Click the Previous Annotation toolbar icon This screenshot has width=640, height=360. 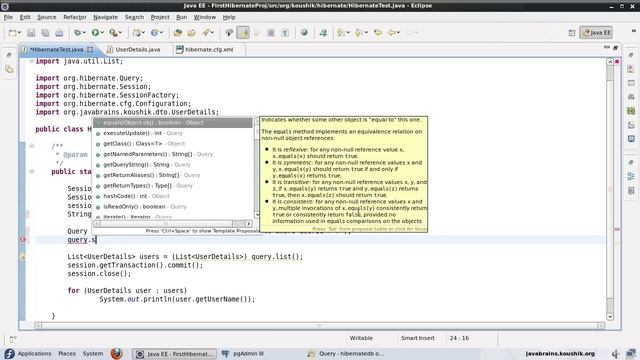coord(359,33)
